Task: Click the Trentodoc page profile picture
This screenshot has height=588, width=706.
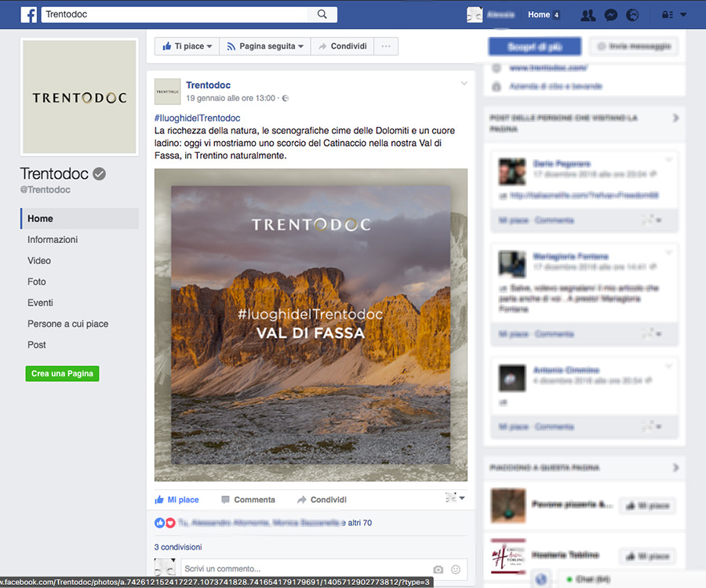Action: 79,96
